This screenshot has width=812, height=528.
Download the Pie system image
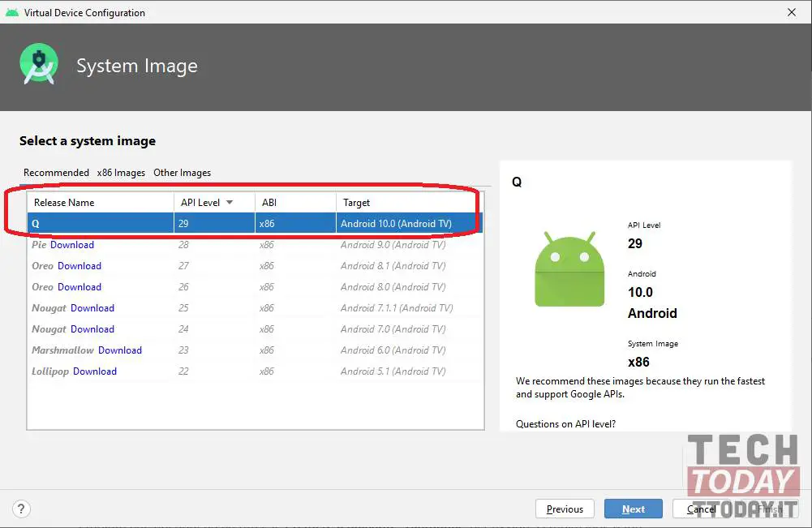pyautogui.click(x=72, y=245)
